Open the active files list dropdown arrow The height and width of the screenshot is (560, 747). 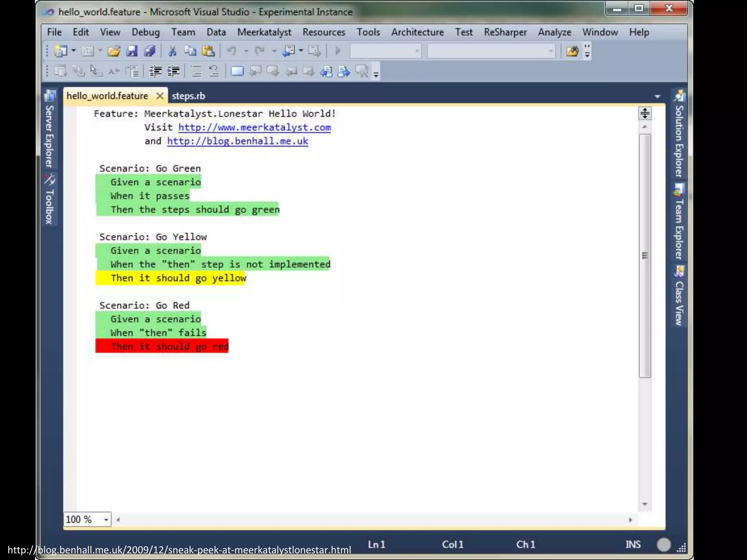(x=657, y=97)
